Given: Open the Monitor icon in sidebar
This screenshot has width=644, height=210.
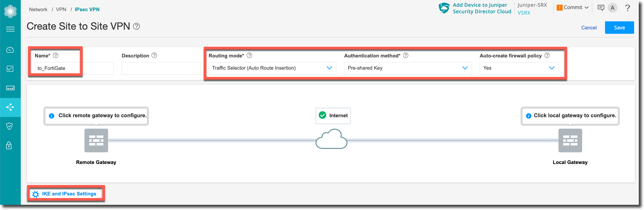Looking at the screenshot, I should [x=10, y=69].
